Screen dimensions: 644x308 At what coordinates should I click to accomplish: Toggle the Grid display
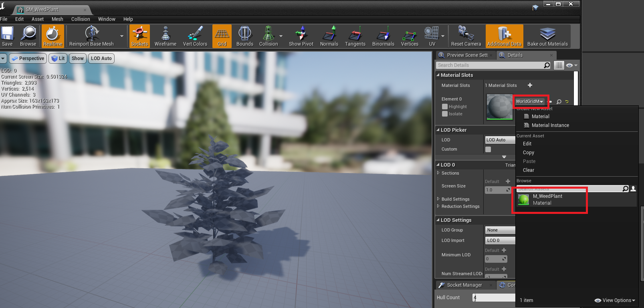(222, 36)
